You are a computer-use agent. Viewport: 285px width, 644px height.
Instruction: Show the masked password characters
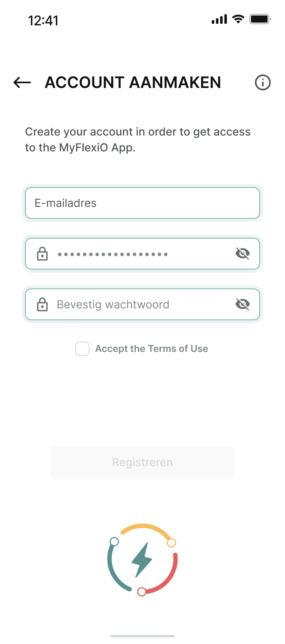tap(242, 254)
